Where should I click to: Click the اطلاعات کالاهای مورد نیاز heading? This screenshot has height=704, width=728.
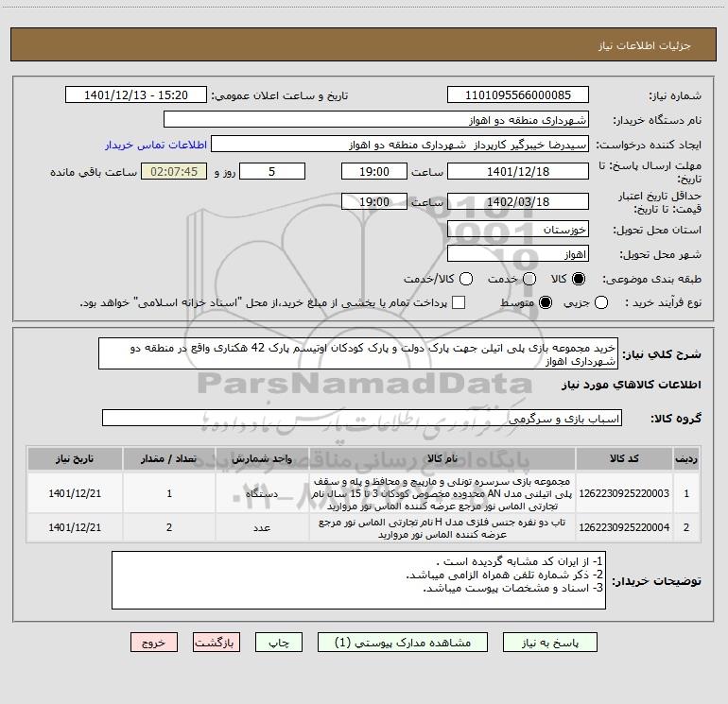click(631, 385)
